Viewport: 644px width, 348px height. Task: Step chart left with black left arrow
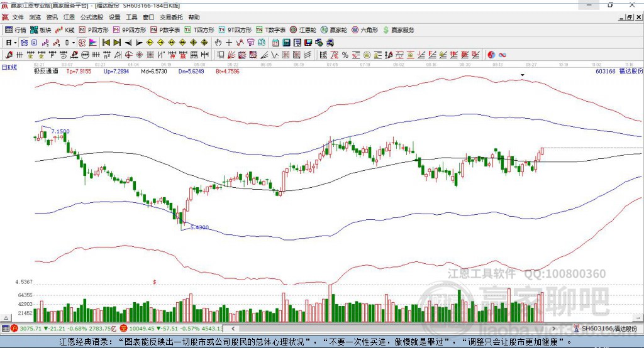coord(128,43)
